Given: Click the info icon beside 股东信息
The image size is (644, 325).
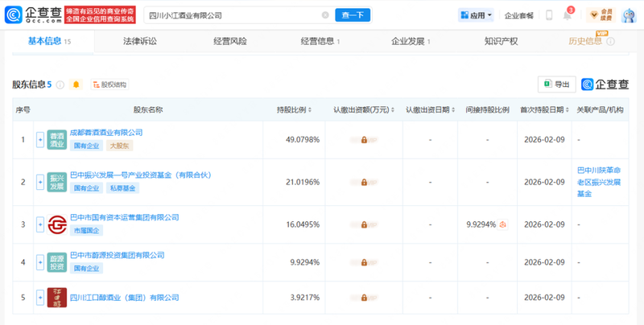Looking at the screenshot, I should coord(60,84).
